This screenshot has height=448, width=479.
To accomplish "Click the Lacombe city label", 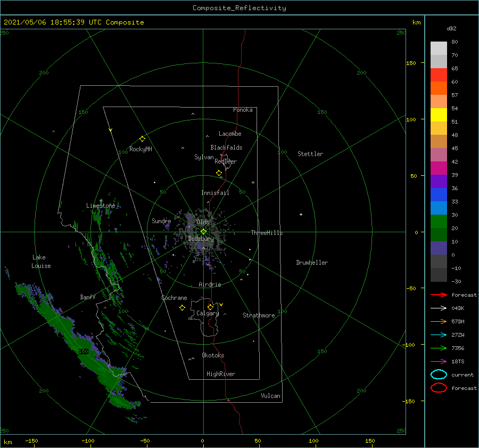I will point(230,134).
